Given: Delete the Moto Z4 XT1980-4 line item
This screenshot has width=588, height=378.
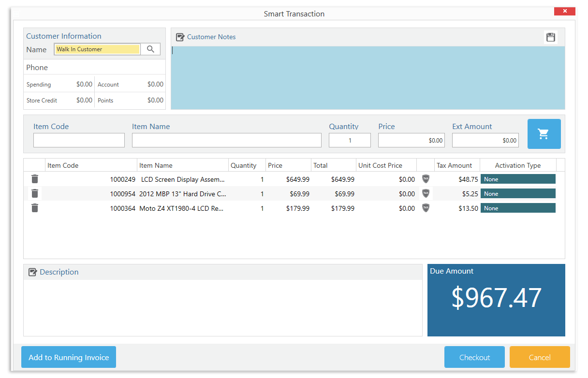Looking at the screenshot, I should click(x=34, y=208).
